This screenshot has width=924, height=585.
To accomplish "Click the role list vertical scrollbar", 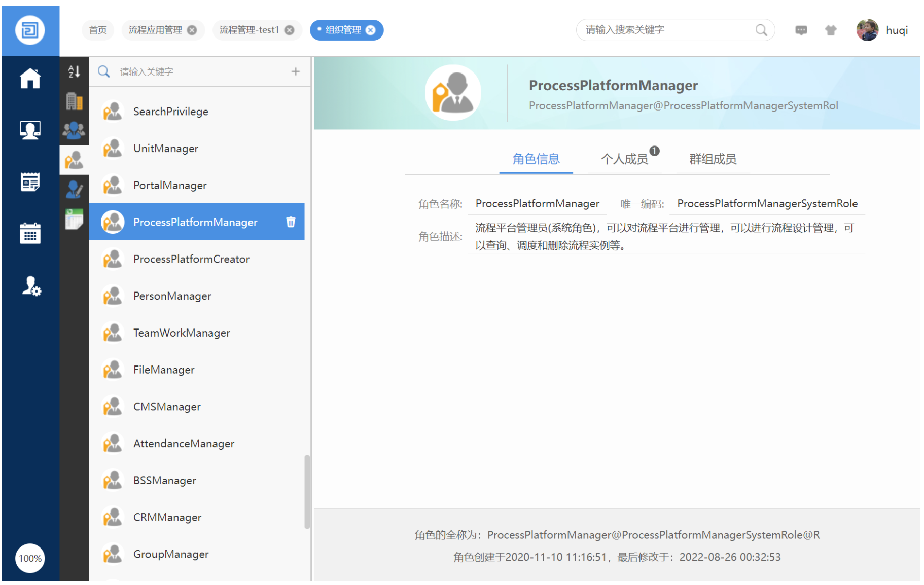I will click(x=307, y=492).
